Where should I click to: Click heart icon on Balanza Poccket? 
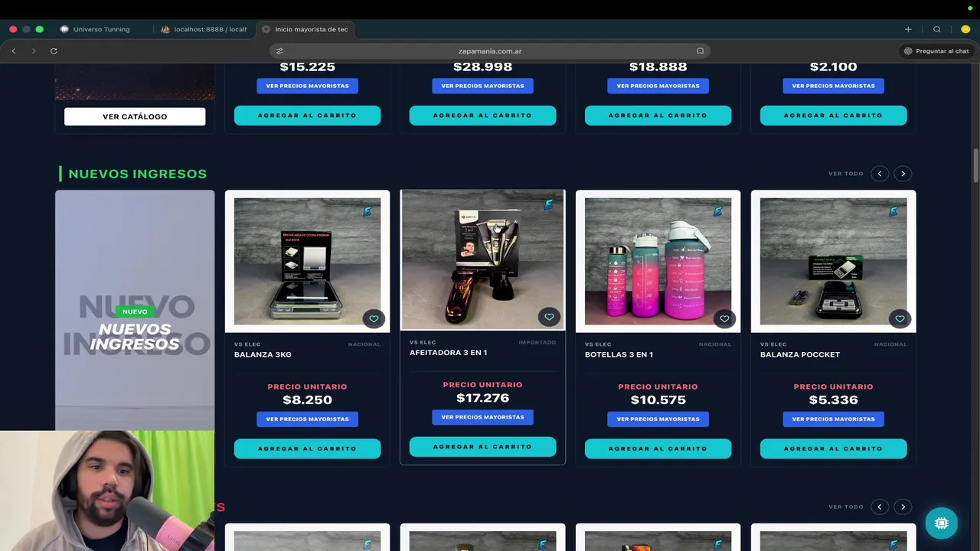point(900,318)
